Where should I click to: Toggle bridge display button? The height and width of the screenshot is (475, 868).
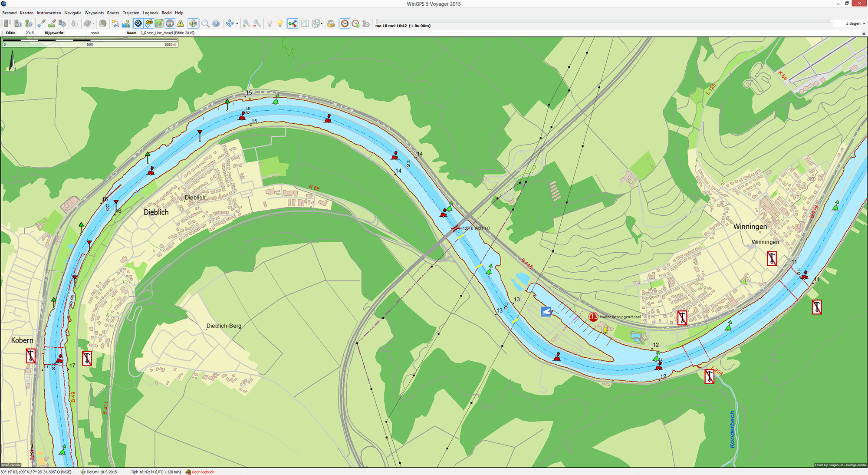(x=170, y=23)
